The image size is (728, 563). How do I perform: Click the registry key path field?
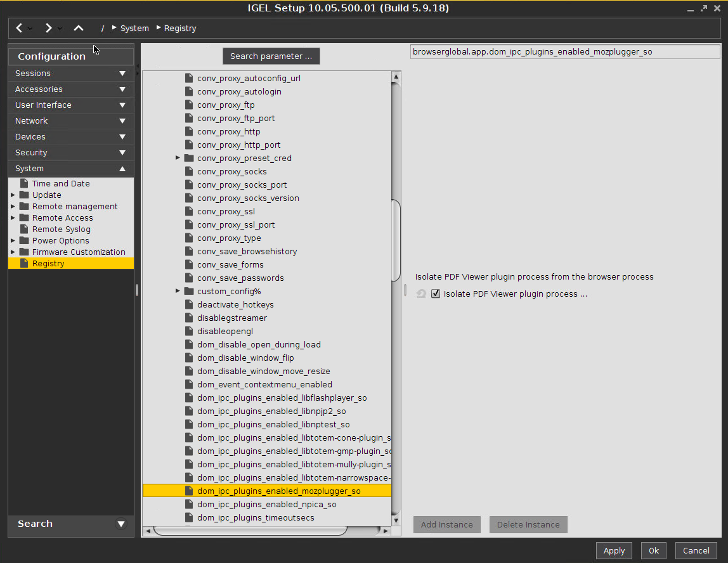coord(564,51)
